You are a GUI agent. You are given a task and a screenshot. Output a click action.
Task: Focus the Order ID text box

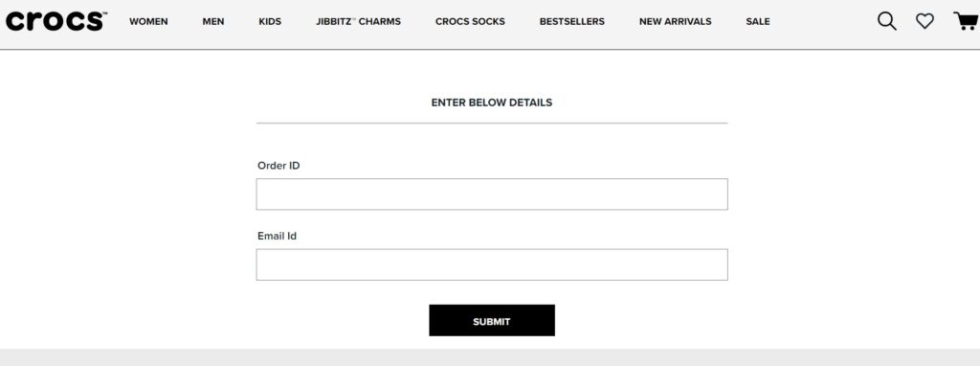pos(492,194)
